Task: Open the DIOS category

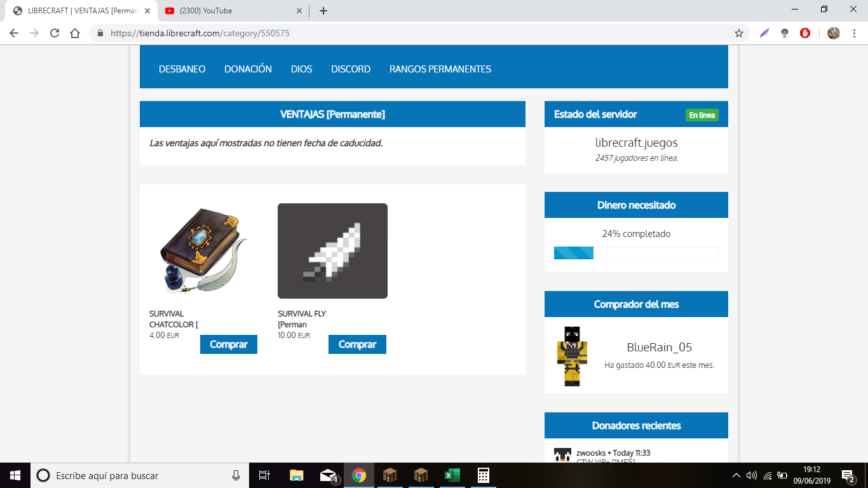Action: coord(302,69)
